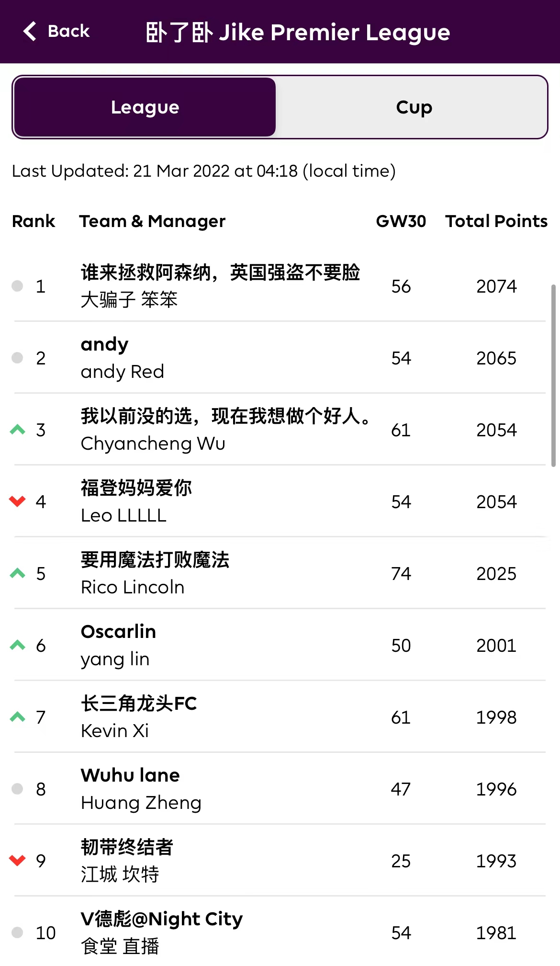Select the League tab
Image resolution: width=560 pixels, height=966 pixels.
coord(145,107)
